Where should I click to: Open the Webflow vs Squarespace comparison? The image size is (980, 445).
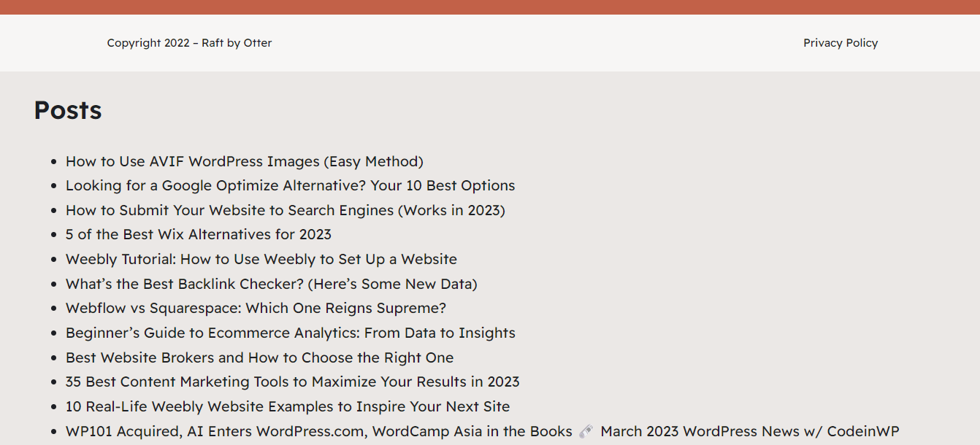(256, 308)
